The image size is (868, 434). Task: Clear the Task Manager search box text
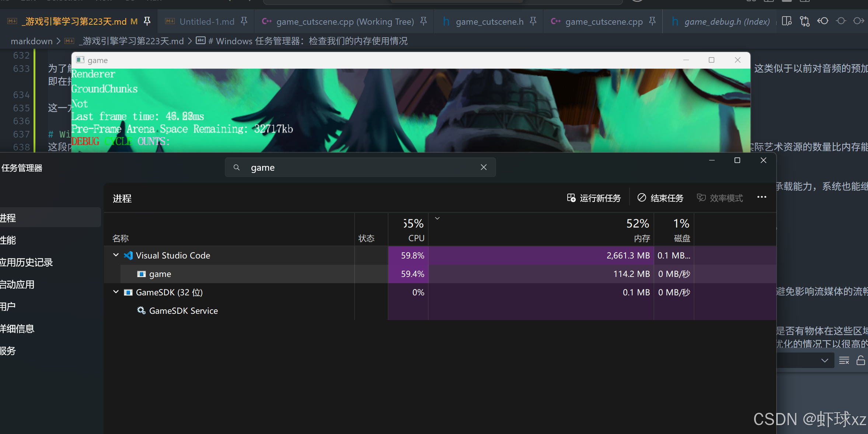484,167
